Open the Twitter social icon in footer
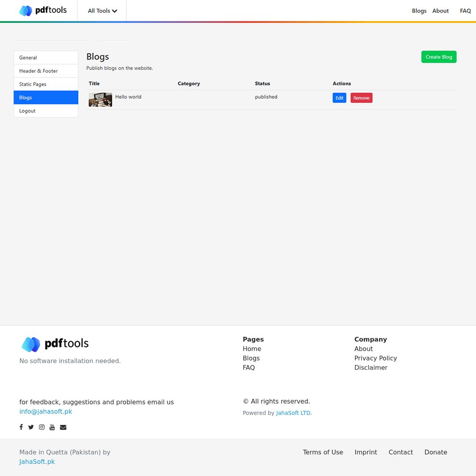 point(31,427)
